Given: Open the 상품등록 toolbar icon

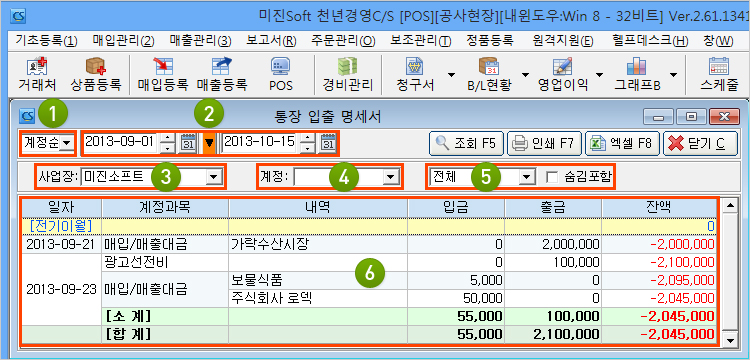Looking at the screenshot, I should (95, 75).
